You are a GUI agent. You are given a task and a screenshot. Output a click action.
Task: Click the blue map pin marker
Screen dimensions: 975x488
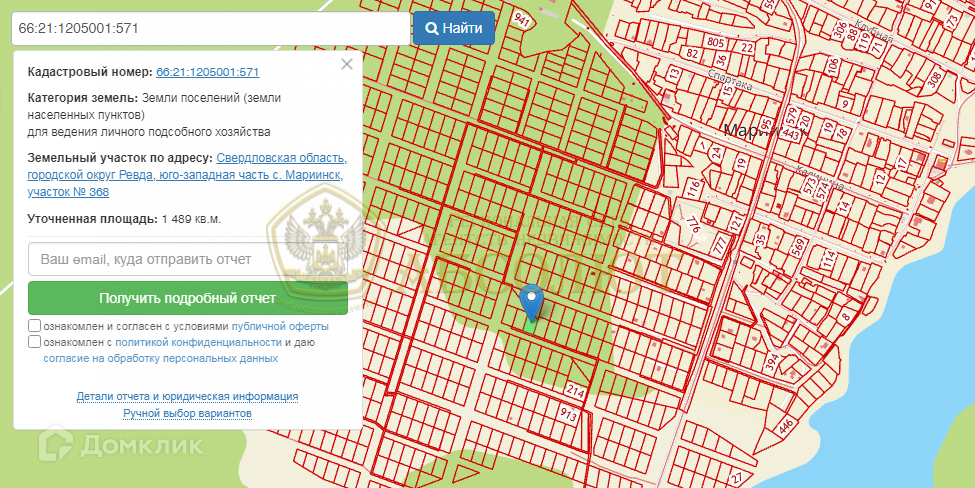[x=531, y=302]
